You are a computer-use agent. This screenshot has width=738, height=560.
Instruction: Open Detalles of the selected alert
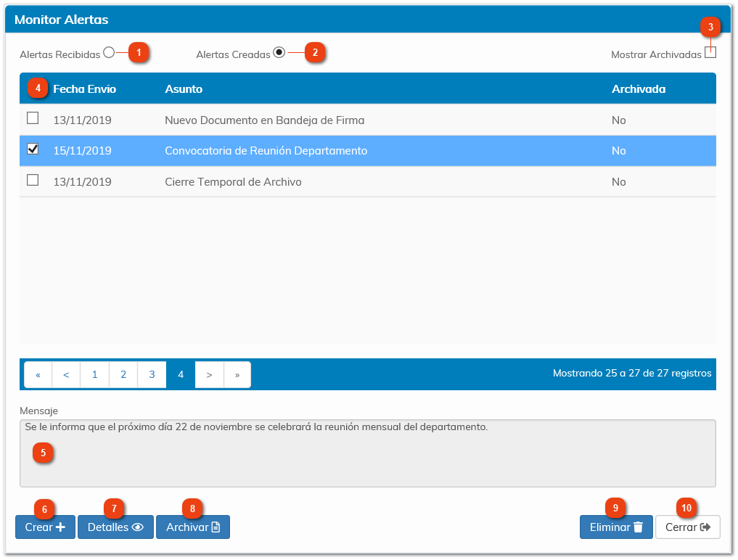(115, 527)
